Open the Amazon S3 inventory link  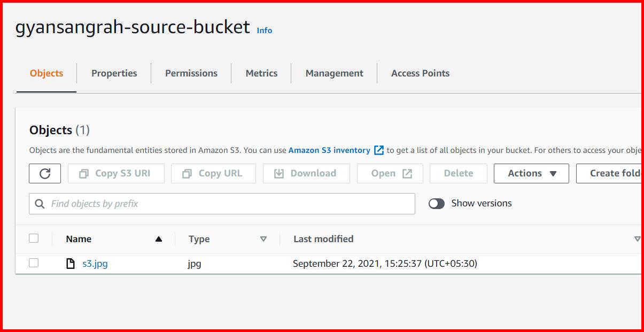tap(329, 150)
